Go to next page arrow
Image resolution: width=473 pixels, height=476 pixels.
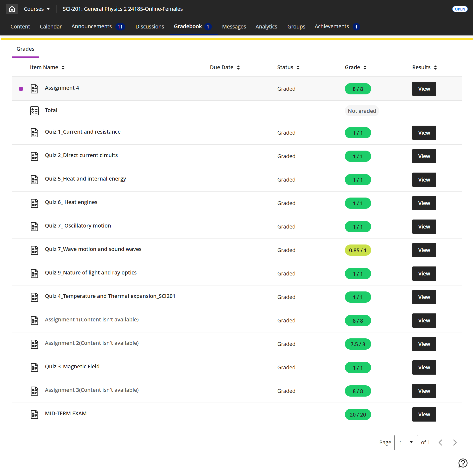(455, 443)
